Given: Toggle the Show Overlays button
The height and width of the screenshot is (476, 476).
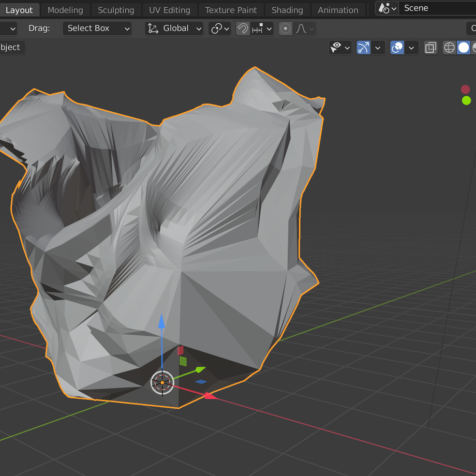Looking at the screenshot, I should click(x=397, y=48).
